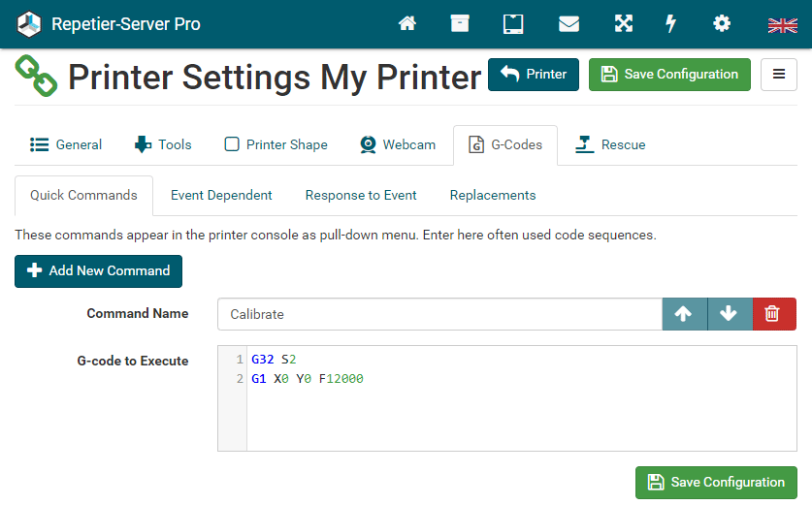Open language selector UK flag
Image resolution: width=812 pixels, height=505 pixels.
coord(782,25)
